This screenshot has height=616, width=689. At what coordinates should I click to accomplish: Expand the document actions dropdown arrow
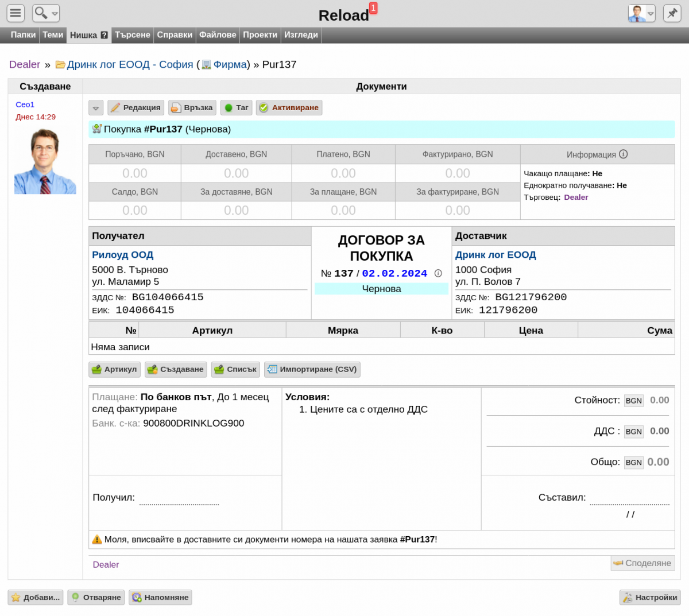96,108
